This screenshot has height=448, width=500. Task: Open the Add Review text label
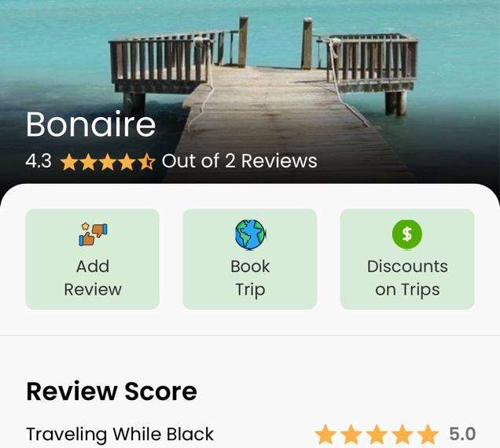point(93,277)
